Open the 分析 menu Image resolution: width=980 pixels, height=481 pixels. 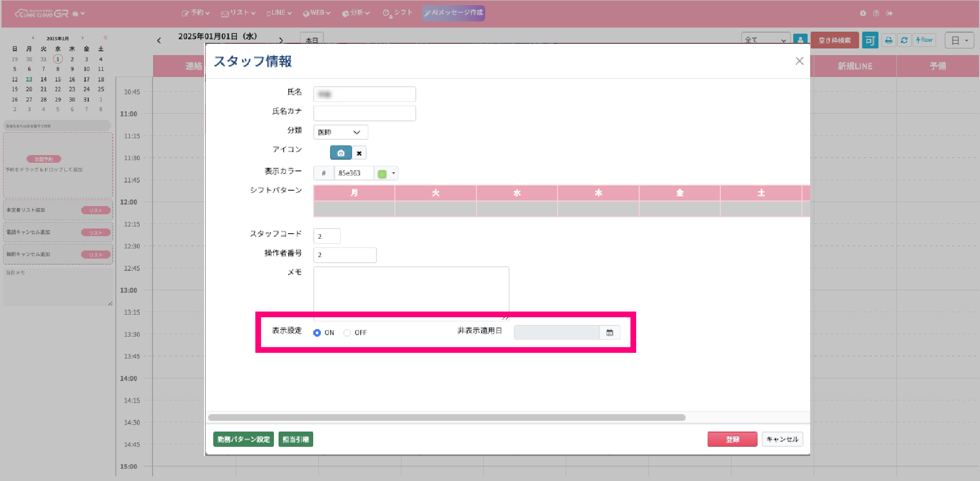(x=356, y=13)
